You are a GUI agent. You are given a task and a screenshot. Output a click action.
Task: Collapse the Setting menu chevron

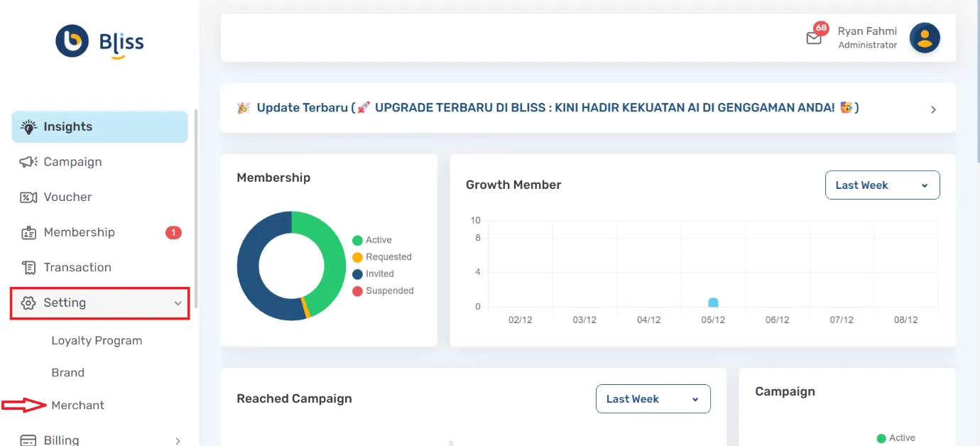(x=178, y=303)
